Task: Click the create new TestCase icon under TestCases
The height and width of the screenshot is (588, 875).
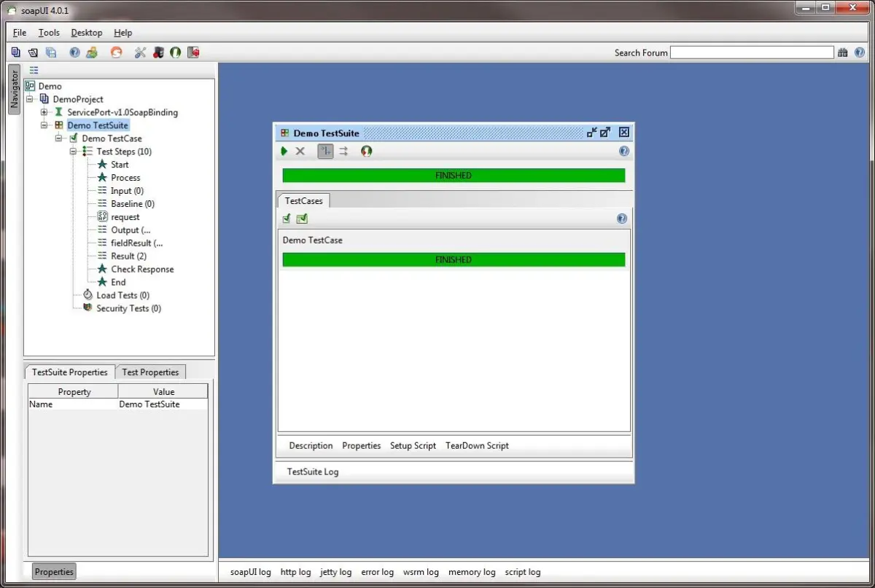Action: coord(287,219)
